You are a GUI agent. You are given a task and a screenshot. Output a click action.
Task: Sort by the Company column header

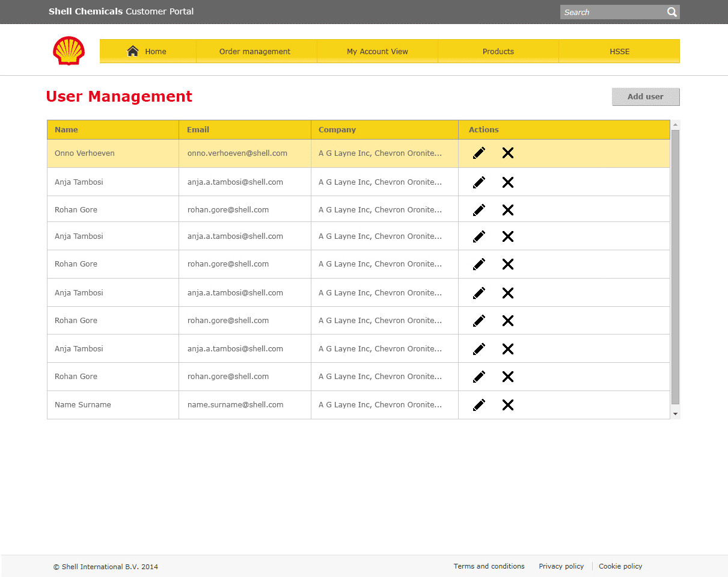[385, 129]
